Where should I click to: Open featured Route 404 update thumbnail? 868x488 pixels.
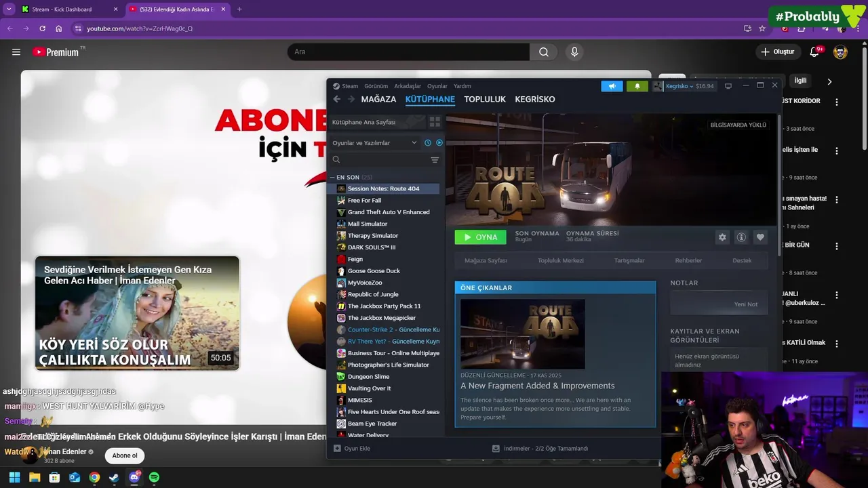click(522, 334)
